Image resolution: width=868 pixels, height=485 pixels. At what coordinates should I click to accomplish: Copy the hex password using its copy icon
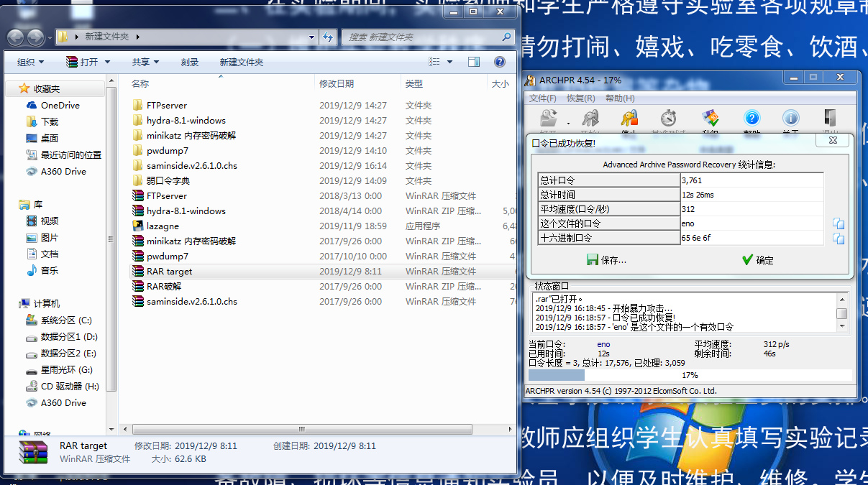(x=839, y=238)
